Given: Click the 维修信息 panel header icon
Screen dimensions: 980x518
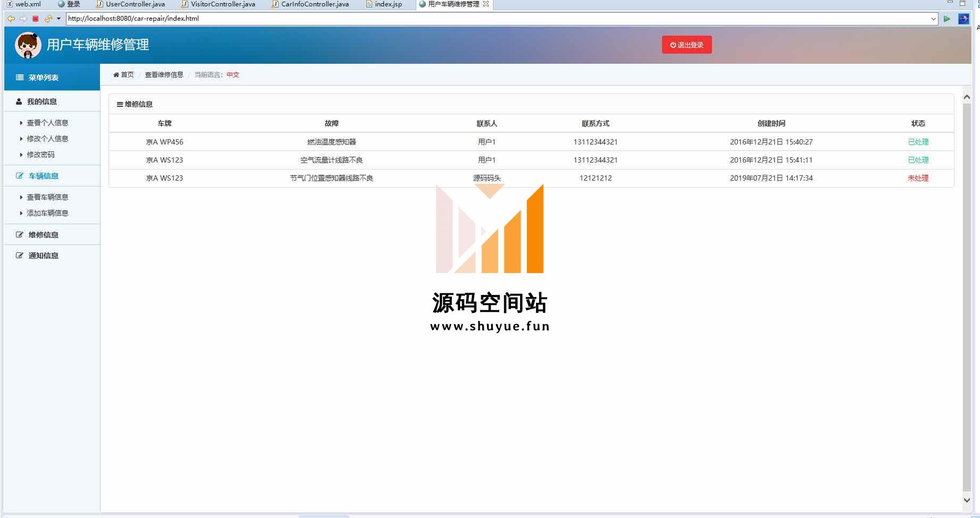Looking at the screenshot, I should tap(120, 104).
